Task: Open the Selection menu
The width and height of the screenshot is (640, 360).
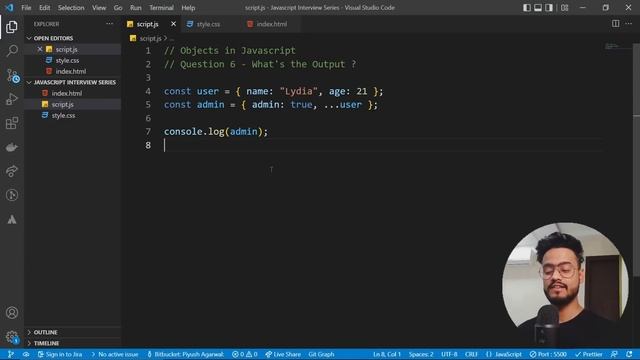Action: coord(71,8)
